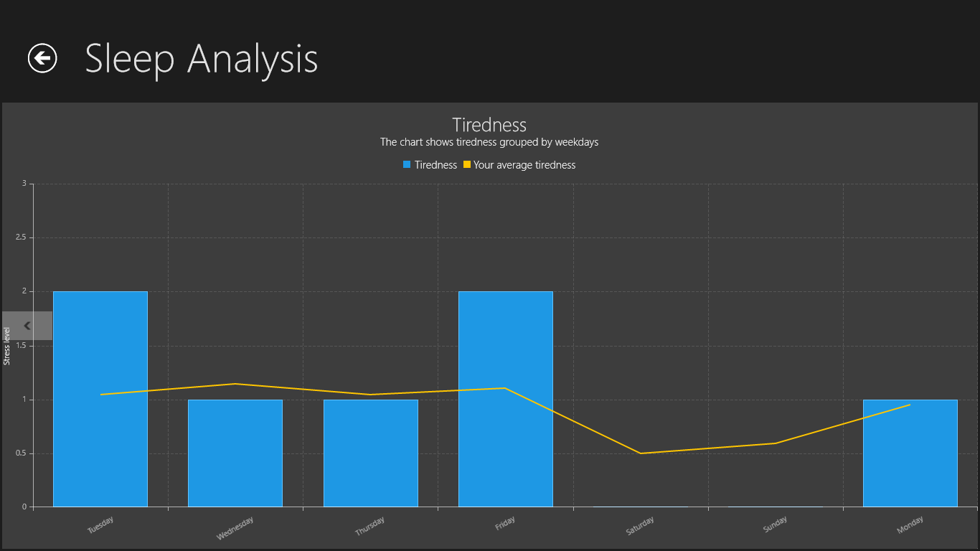This screenshot has width=980, height=551.
Task: Toggle the Tiredness legend label
Action: [x=435, y=165]
